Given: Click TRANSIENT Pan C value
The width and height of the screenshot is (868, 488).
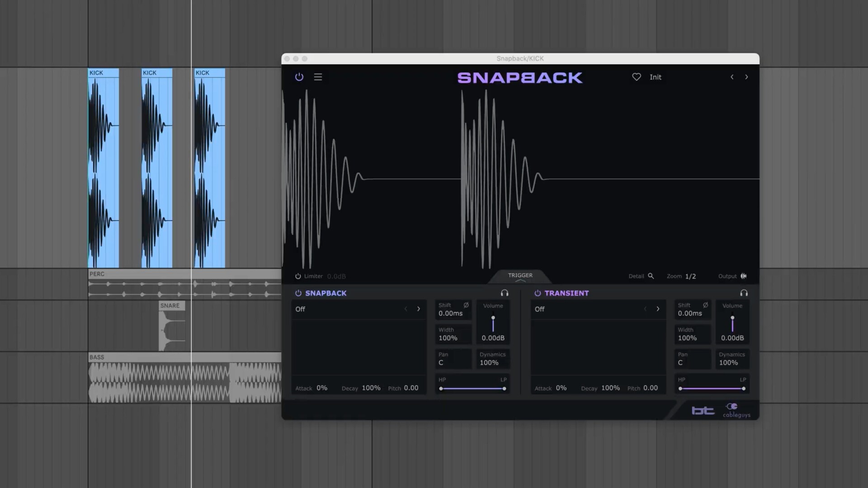Looking at the screenshot, I should pos(680,362).
